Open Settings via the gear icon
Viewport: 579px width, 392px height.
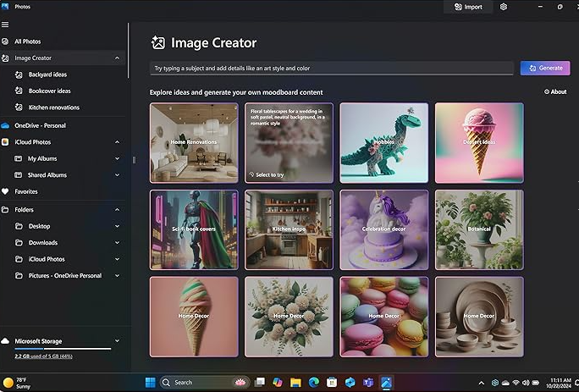coord(504,7)
